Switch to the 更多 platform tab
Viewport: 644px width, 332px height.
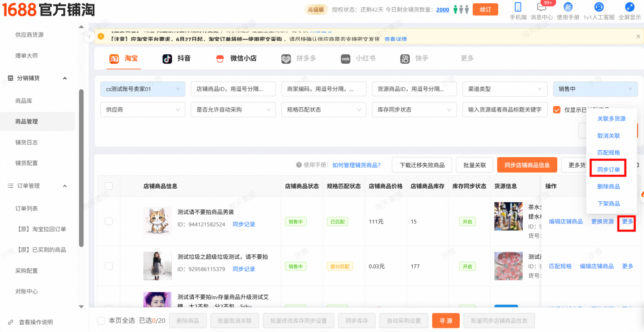pyautogui.click(x=467, y=58)
